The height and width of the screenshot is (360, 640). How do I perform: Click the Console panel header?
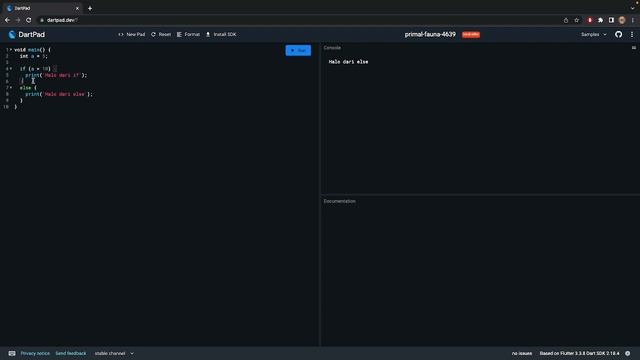332,48
